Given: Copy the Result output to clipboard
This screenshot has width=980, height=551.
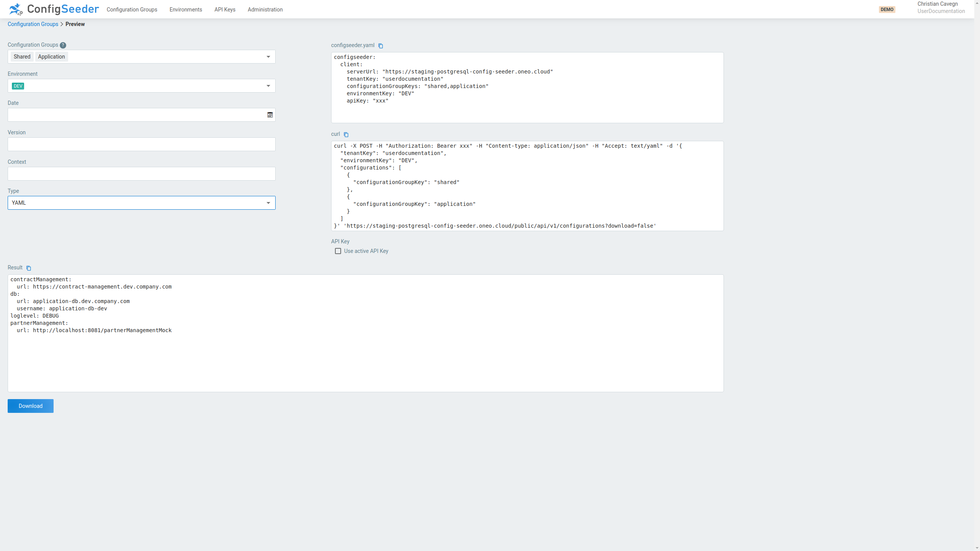Looking at the screenshot, I should (29, 268).
